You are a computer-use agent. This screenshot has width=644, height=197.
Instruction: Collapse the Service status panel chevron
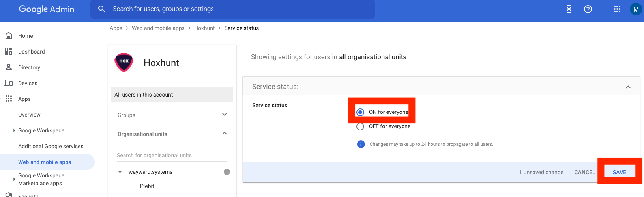coord(628,87)
